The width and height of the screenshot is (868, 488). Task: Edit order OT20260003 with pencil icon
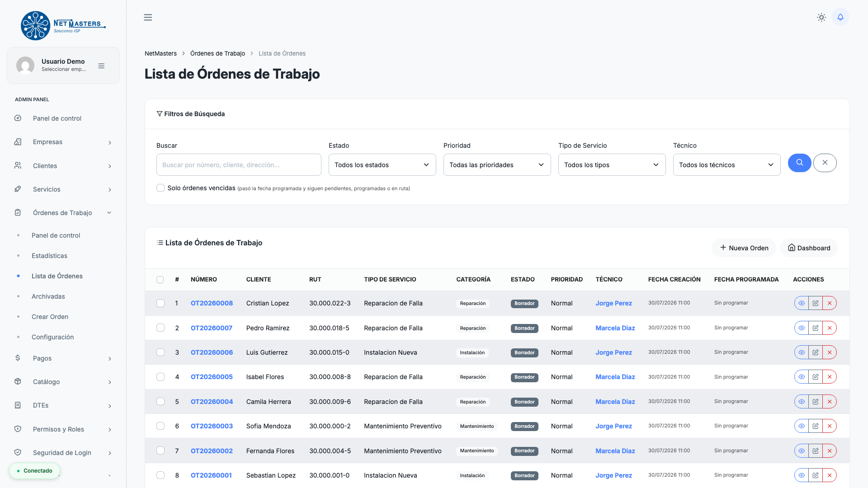click(x=816, y=426)
